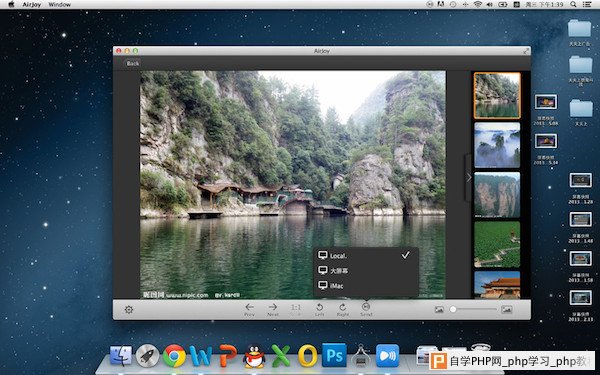Image resolution: width=600 pixels, height=375 pixels.
Task: Open the red rock cliffs thumbnail
Action: [497, 195]
